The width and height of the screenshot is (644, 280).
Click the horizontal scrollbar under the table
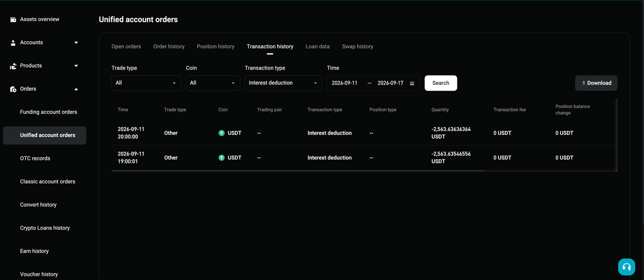(x=298, y=171)
